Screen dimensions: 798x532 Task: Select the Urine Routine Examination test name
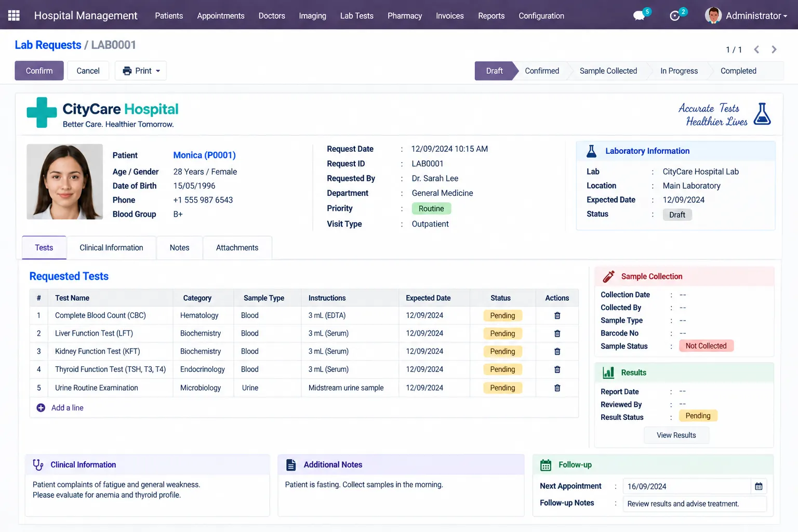[97, 388]
